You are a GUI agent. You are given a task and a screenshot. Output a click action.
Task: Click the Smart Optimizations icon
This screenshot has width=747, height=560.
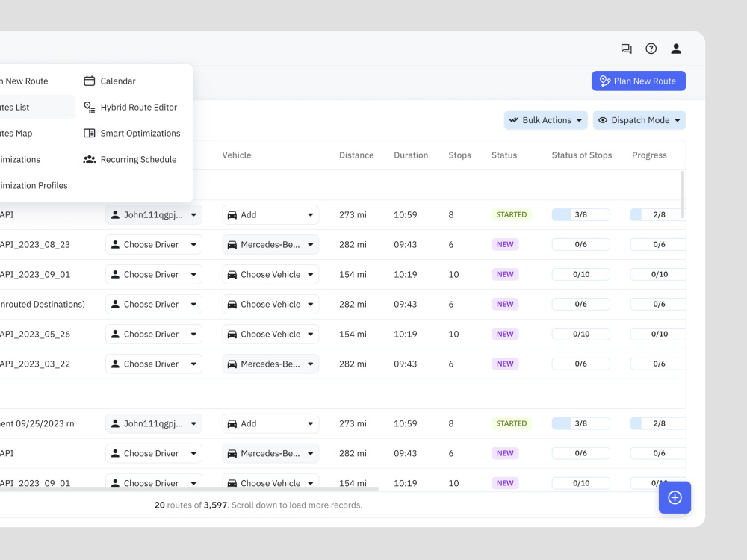(89, 134)
